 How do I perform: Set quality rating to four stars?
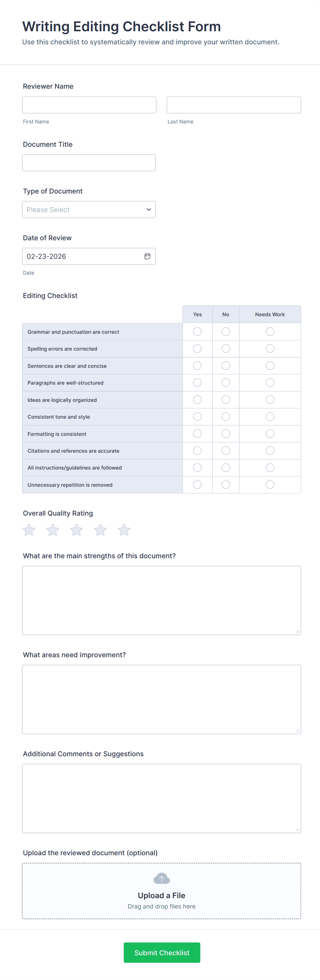[100, 530]
